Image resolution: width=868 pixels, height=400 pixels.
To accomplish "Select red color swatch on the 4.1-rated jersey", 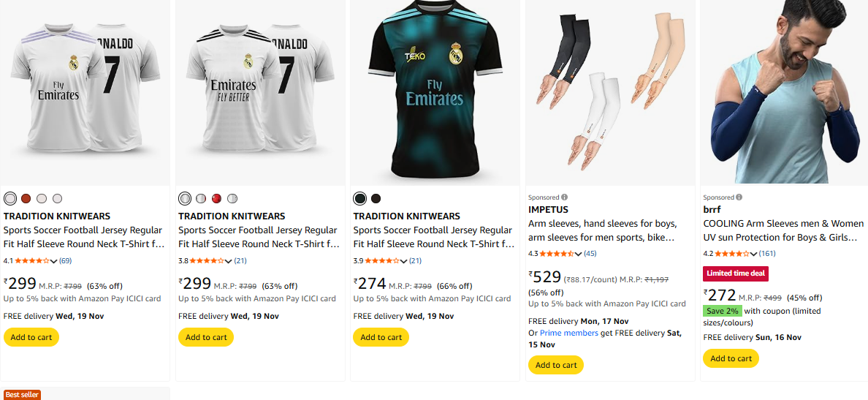I will click(26, 198).
